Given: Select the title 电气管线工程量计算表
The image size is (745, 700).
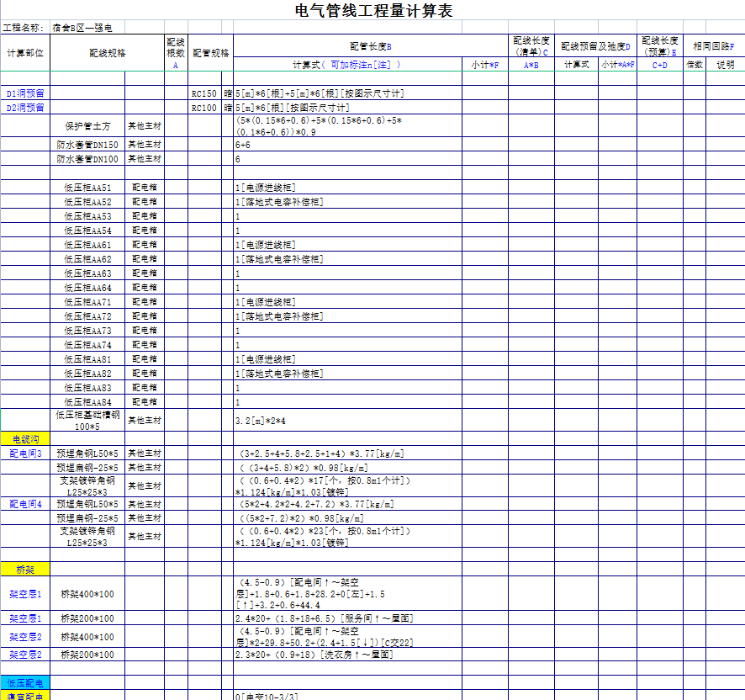Looking at the screenshot, I should (373, 10).
